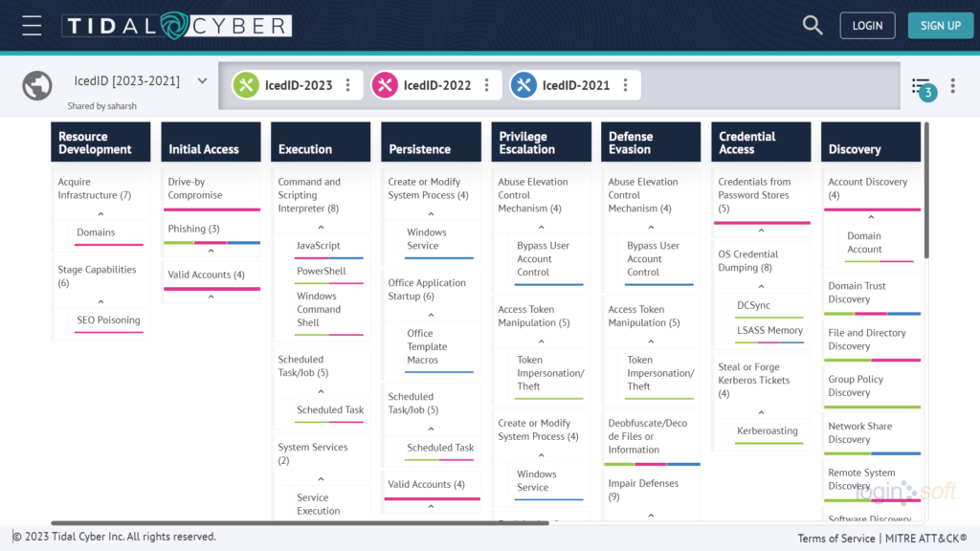980x551 pixels.
Task: Collapse Account Discovery (4) chevron
Action: click(x=871, y=217)
